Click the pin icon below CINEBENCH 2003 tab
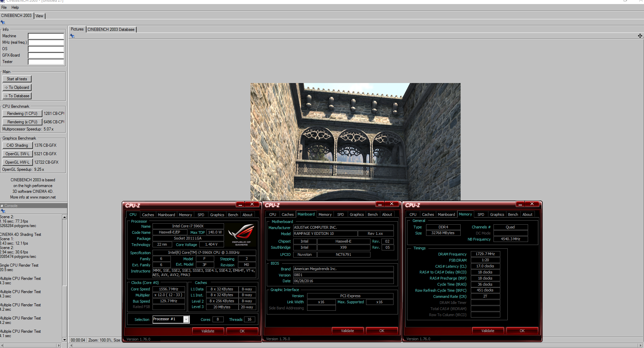The width and height of the screenshot is (644, 348). point(3,22)
